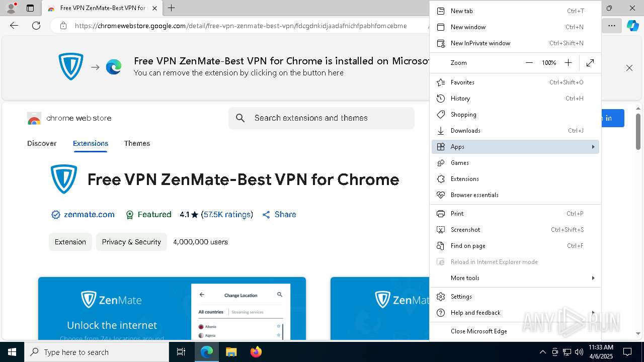The height and width of the screenshot is (362, 644).
Task: Choose Find on page
Action: (515, 246)
